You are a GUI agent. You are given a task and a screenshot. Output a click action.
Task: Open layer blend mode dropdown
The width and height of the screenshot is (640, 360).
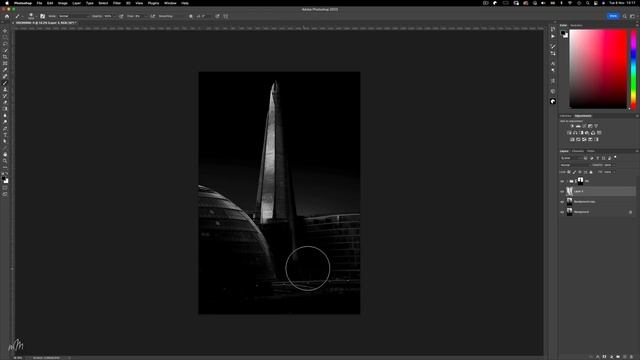pos(576,165)
